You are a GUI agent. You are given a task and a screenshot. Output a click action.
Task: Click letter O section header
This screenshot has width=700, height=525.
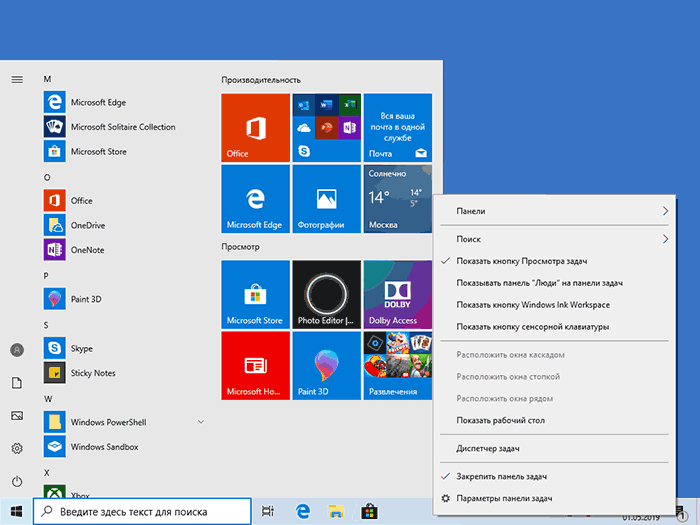[x=47, y=178]
